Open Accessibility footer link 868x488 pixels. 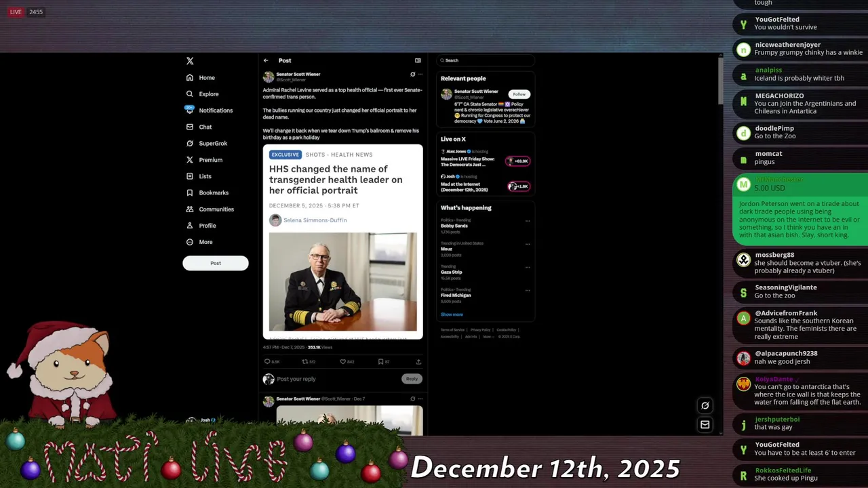pos(450,337)
